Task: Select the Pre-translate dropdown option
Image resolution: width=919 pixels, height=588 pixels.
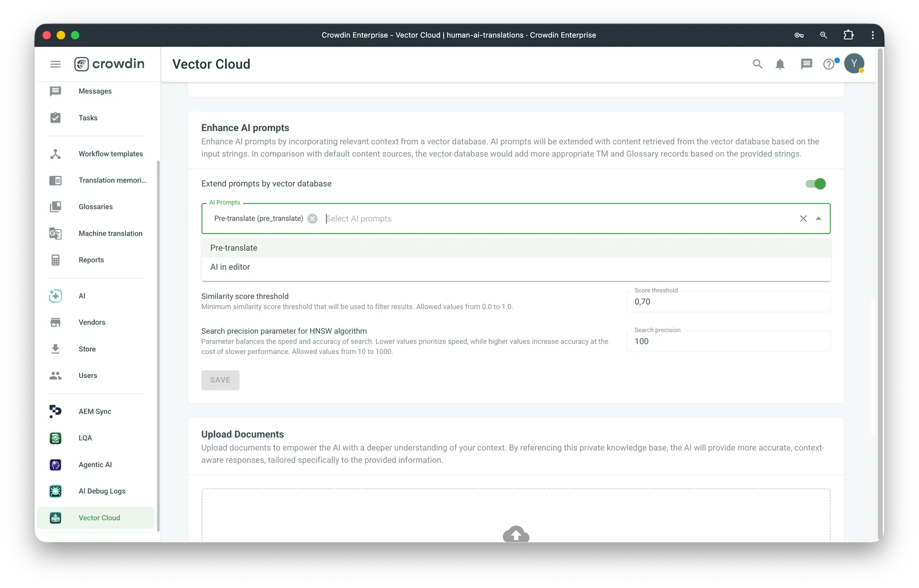Action: [234, 248]
